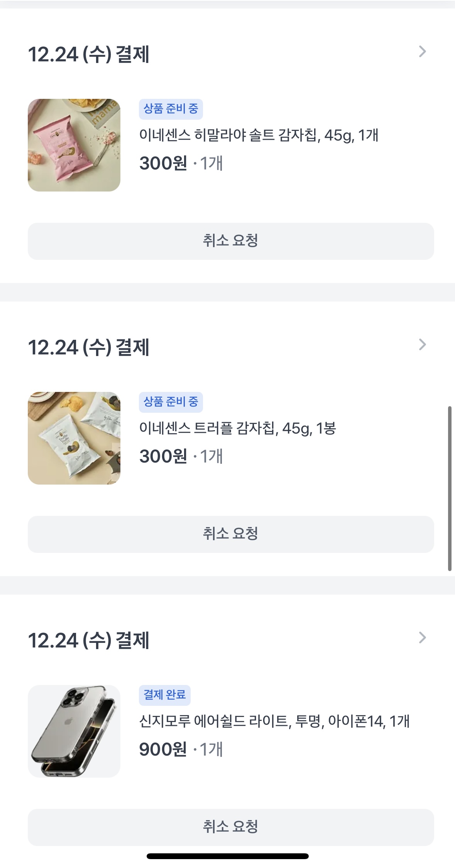Expand the 신지모루 phone case order chevron
The height and width of the screenshot is (868, 455).
pos(422,637)
